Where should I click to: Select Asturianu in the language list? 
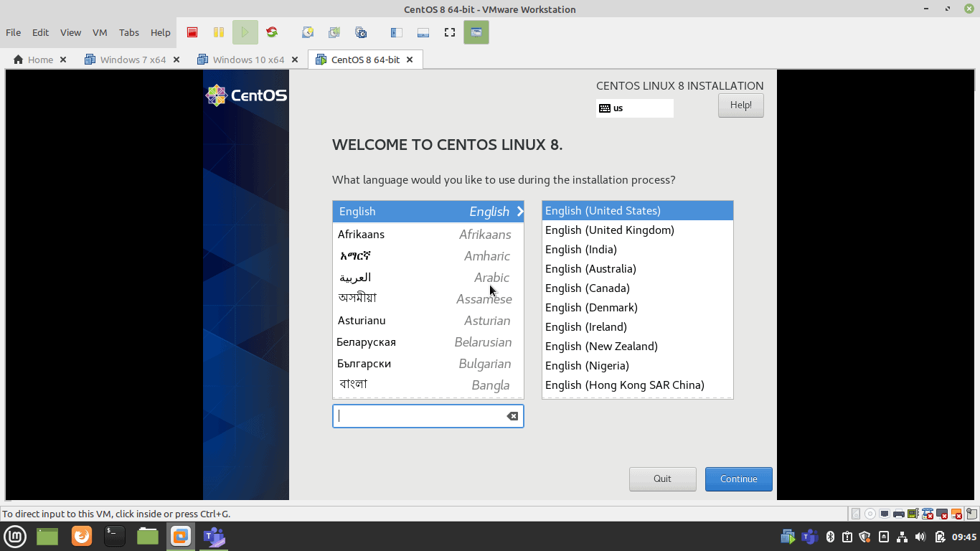428,321
